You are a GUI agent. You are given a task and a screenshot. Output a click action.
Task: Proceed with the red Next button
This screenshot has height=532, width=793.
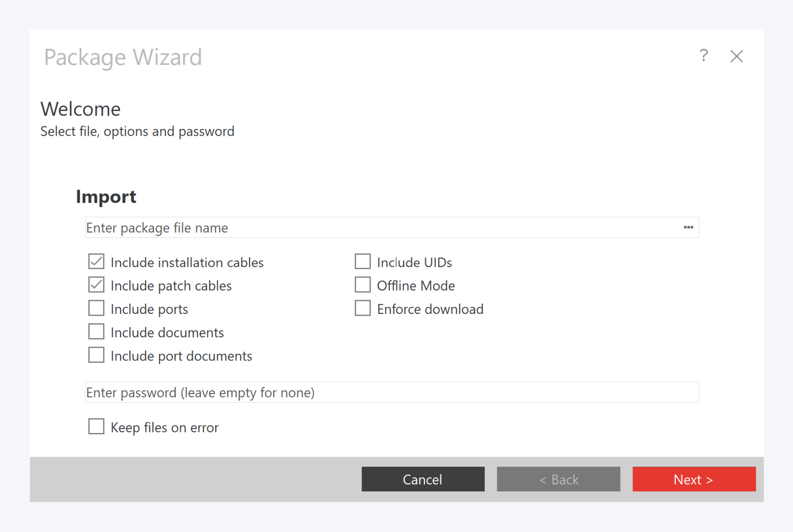(x=694, y=479)
